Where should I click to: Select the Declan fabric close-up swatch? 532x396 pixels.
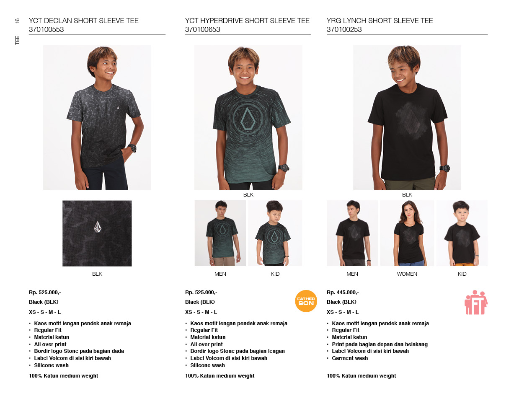point(97,233)
